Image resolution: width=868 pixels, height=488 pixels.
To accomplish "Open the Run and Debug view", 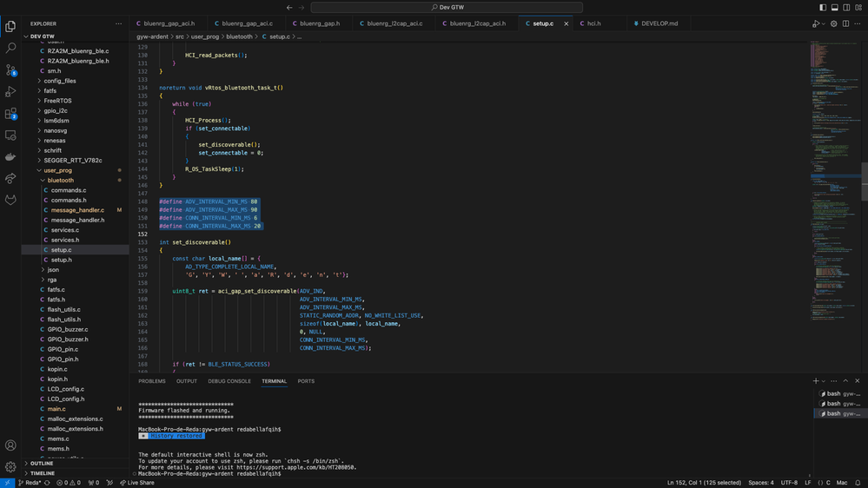I will [x=10, y=92].
